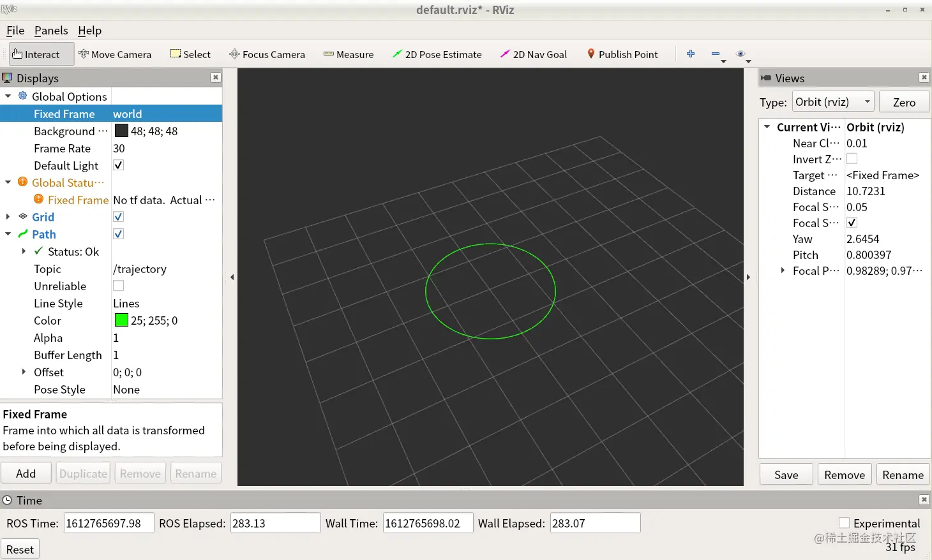Enable the Experimental checkbox

tap(844, 523)
